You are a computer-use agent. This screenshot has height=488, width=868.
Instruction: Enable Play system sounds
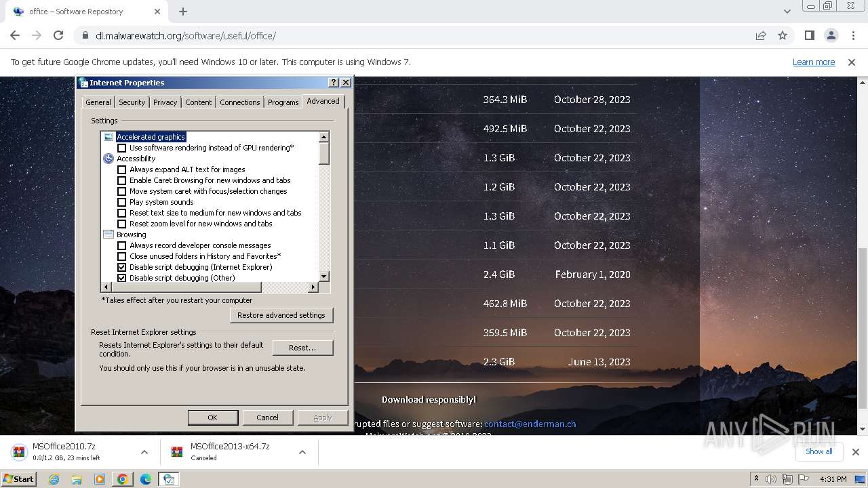pos(122,202)
